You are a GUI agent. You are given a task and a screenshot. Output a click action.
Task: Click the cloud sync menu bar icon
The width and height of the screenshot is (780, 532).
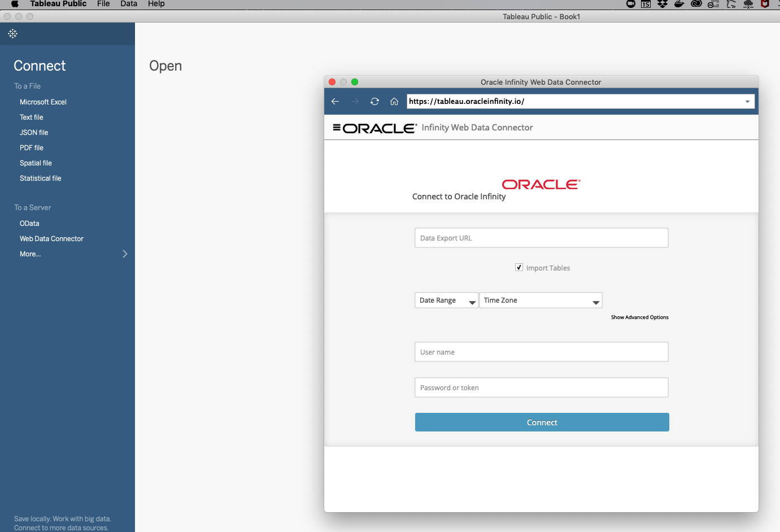point(748,4)
